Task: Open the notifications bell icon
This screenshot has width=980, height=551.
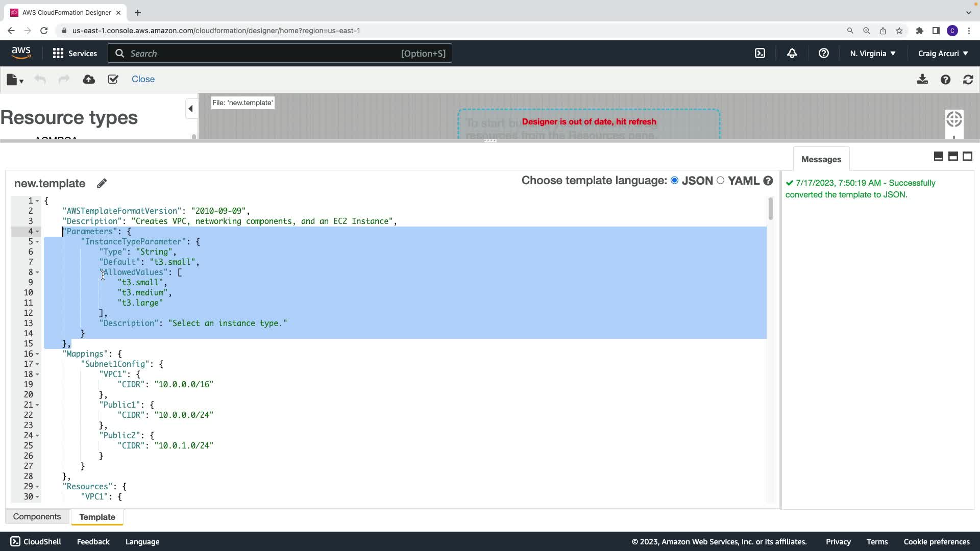Action: tap(792, 53)
